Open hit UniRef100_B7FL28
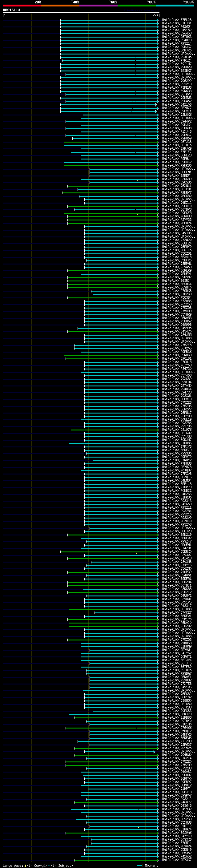 tap(177, 20)
